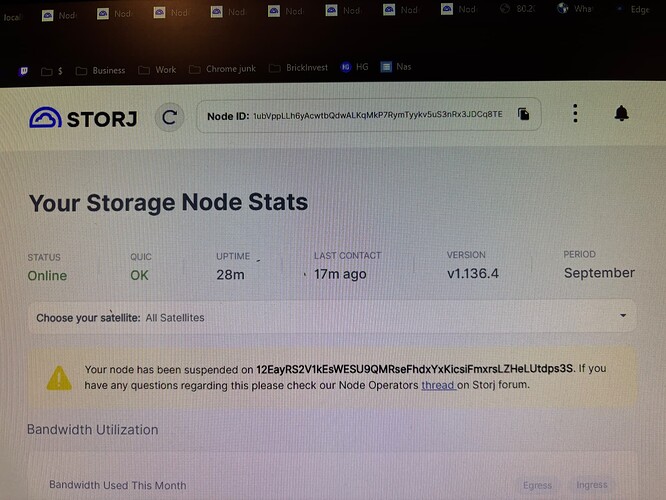Click the yellow suspension warning icon

click(x=59, y=377)
